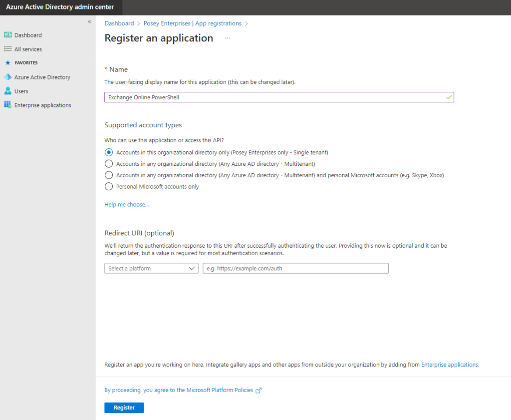Open Enterprise applications in sidebar
511x420 pixels.
[x=43, y=105]
